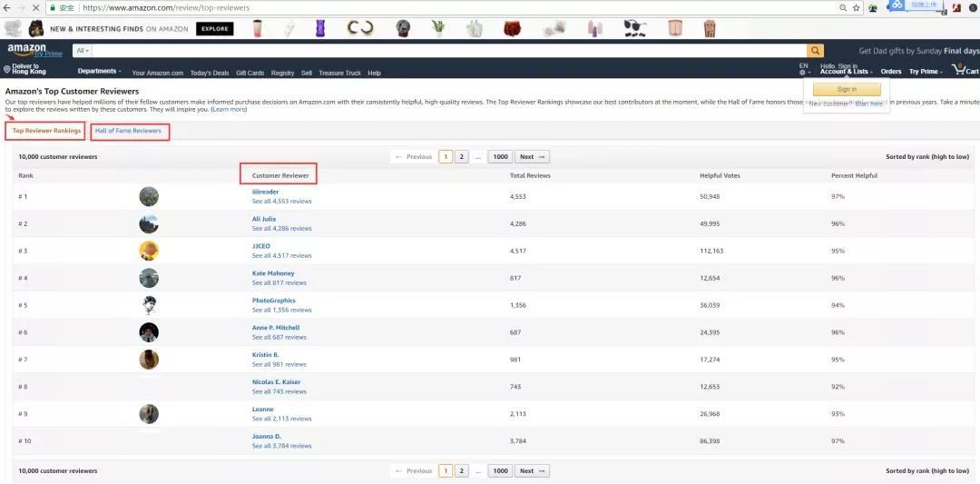Click the popcorn box item in the banner
Image resolution: width=980 pixels, height=484 pixels.
pyautogui.click(x=710, y=28)
